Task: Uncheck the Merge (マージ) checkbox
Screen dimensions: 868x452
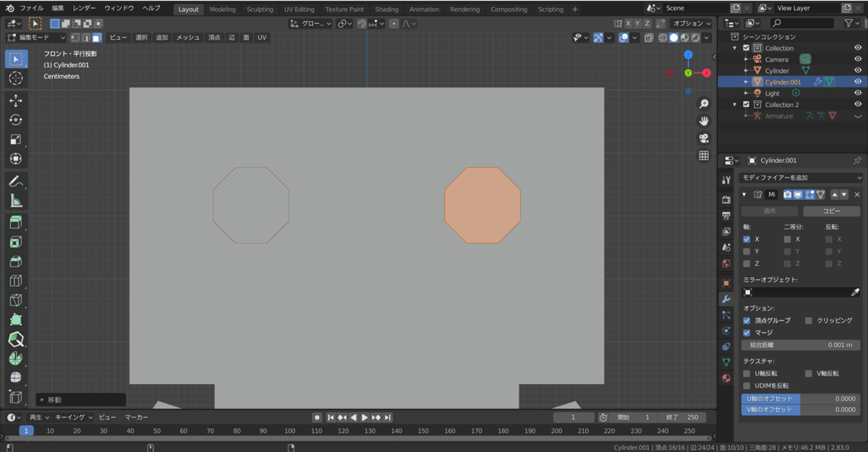Action: tap(746, 333)
